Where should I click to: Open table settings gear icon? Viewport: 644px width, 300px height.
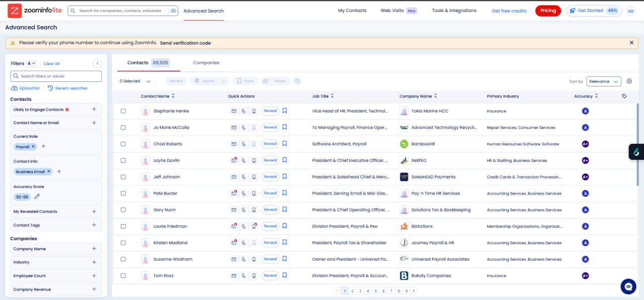(629, 81)
